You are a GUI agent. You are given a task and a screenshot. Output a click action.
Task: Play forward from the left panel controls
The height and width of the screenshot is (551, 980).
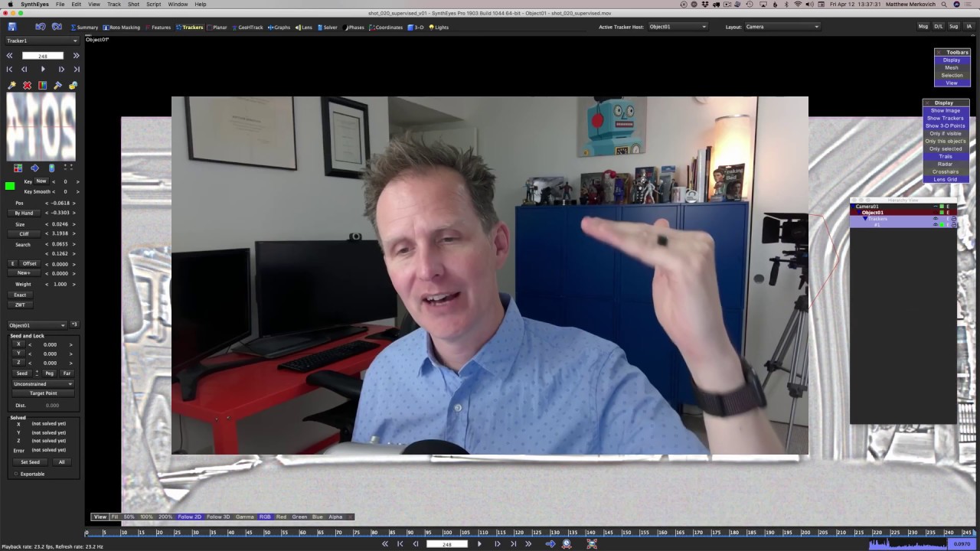coord(43,69)
